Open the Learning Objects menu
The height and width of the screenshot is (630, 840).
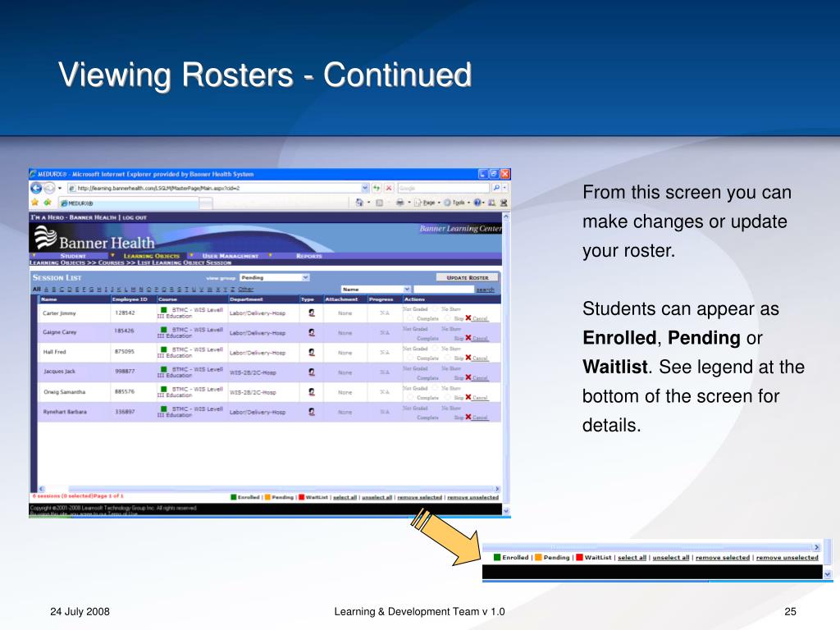(x=152, y=256)
